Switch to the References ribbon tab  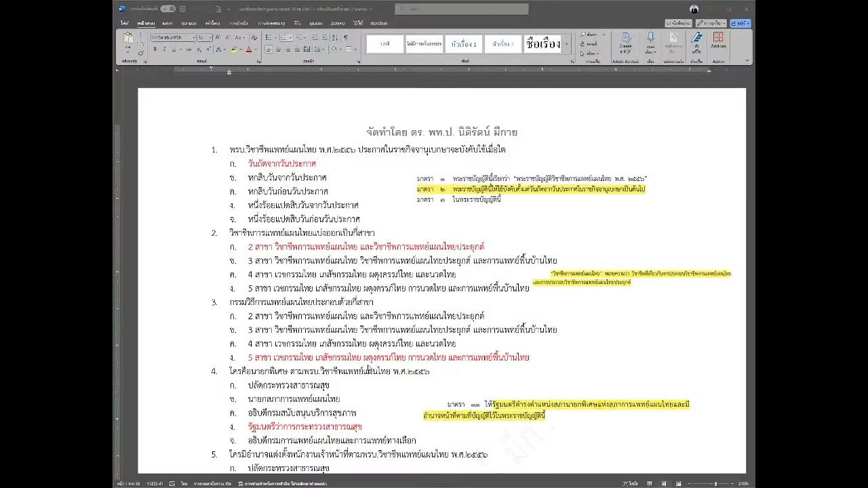(237, 23)
